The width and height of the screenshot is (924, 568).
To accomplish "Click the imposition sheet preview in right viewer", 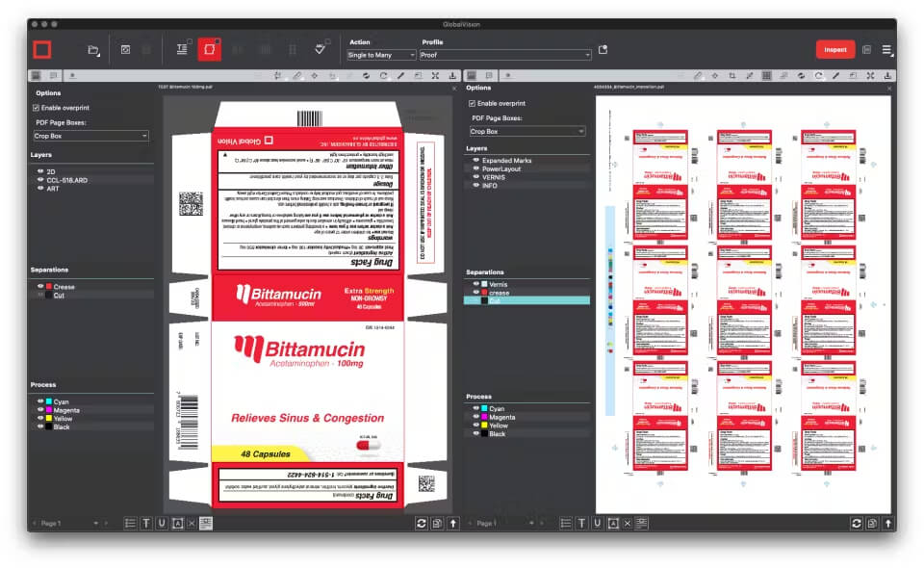I will 743,304.
